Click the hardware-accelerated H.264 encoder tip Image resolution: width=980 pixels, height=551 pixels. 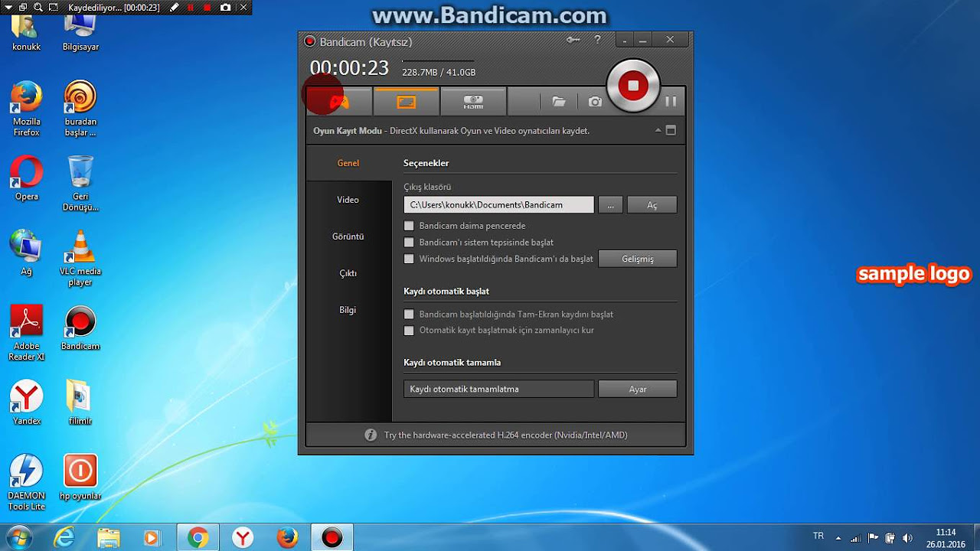point(505,435)
